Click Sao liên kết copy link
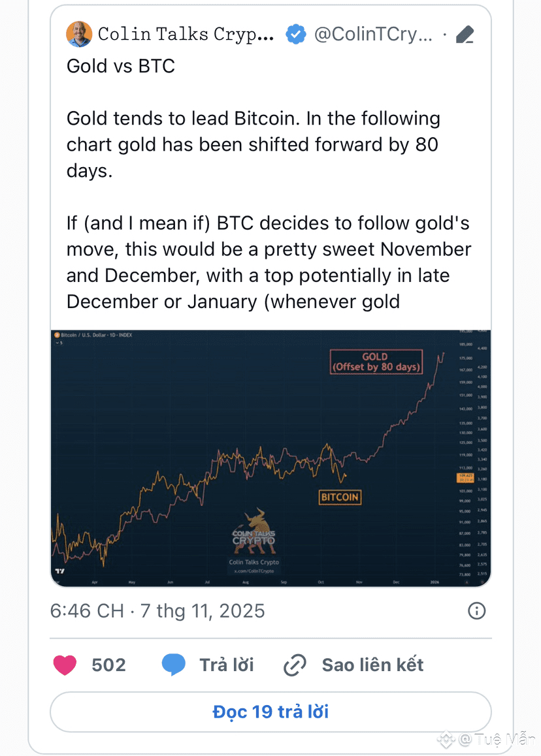The image size is (541, 756). click(x=372, y=665)
